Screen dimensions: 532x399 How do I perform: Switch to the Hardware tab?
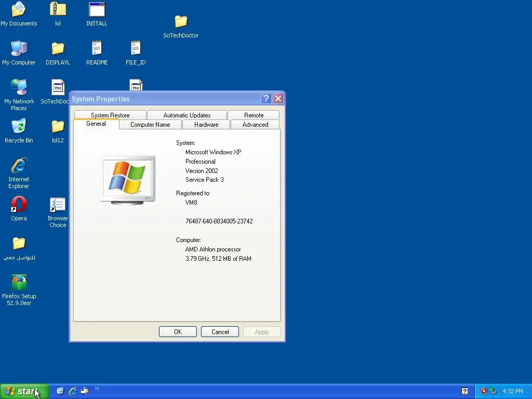pos(206,125)
